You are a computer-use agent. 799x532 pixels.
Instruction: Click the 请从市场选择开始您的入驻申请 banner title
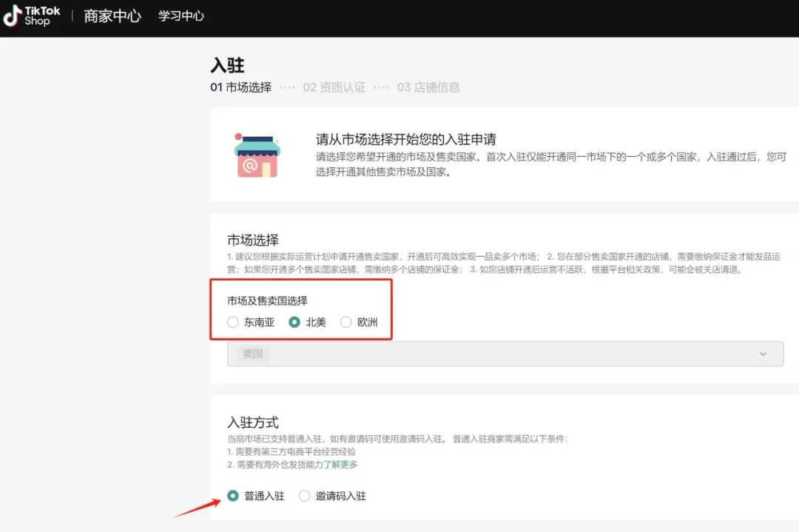pyautogui.click(x=405, y=139)
